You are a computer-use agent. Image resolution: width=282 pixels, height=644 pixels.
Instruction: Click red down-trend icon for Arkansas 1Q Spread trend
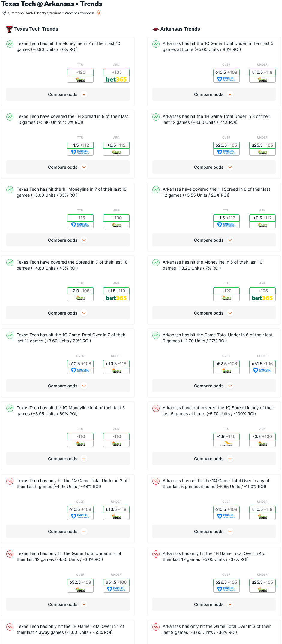(156, 408)
